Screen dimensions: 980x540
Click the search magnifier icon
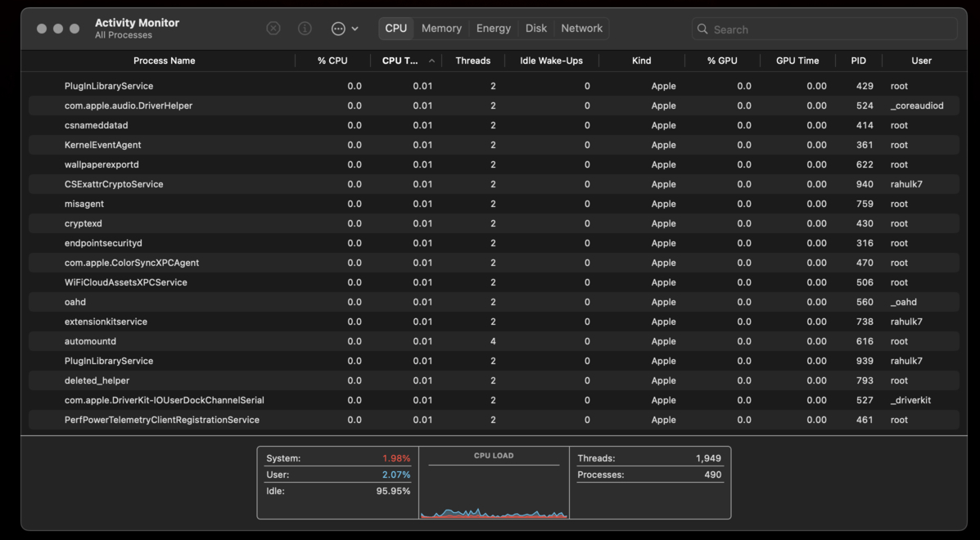click(x=702, y=29)
